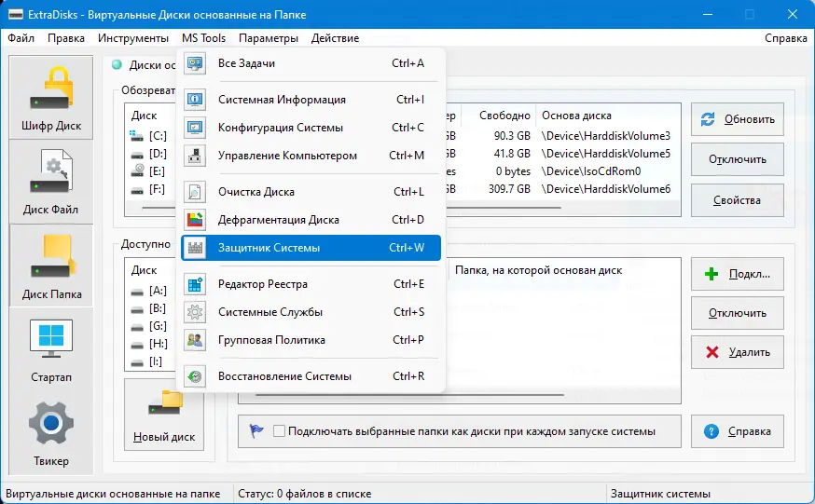815x504 pixels.
Task: Open the Инструменты menu
Action: [x=133, y=38]
